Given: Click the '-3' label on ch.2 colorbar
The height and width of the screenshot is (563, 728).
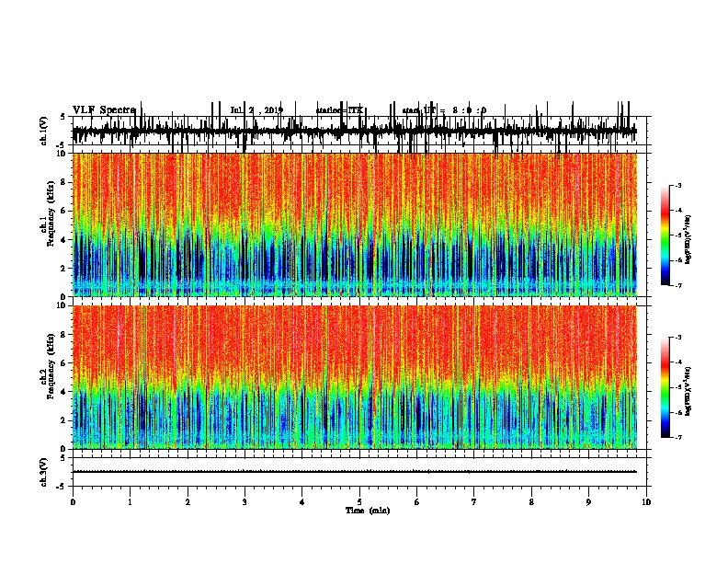Looking at the screenshot, I should (678, 338).
